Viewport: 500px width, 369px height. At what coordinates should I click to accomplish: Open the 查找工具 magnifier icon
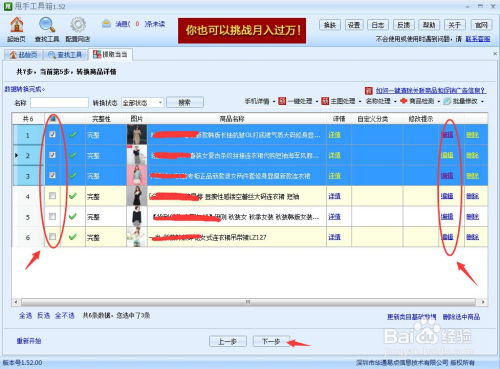pos(47,29)
